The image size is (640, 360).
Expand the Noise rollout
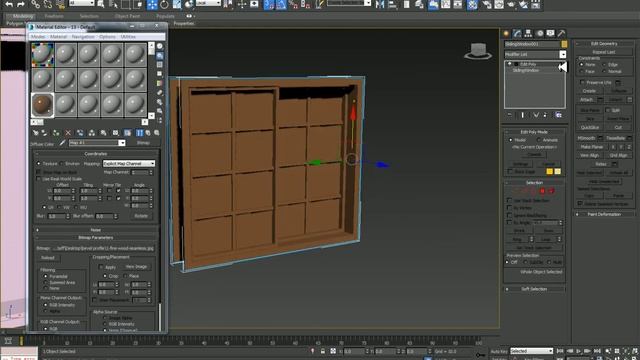click(x=96, y=230)
